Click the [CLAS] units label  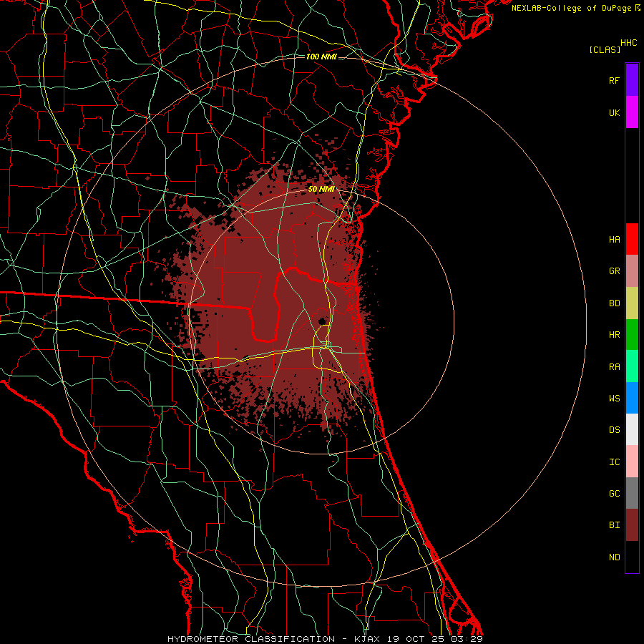click(x=605, y=49)
